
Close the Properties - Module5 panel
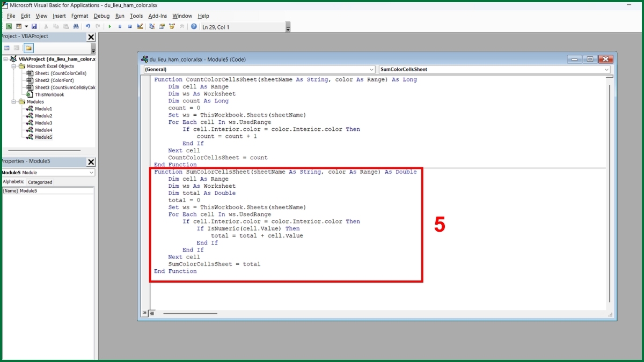(x=91, y=161)
